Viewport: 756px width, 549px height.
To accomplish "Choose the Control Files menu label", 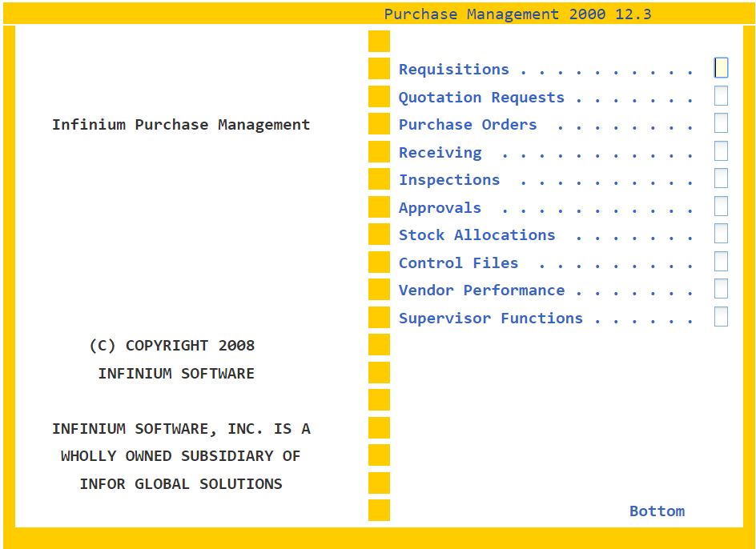I will point(459,263).
